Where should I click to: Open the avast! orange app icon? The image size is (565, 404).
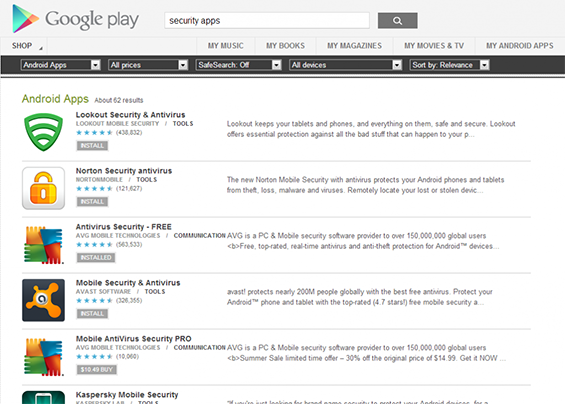click(44, 300)
